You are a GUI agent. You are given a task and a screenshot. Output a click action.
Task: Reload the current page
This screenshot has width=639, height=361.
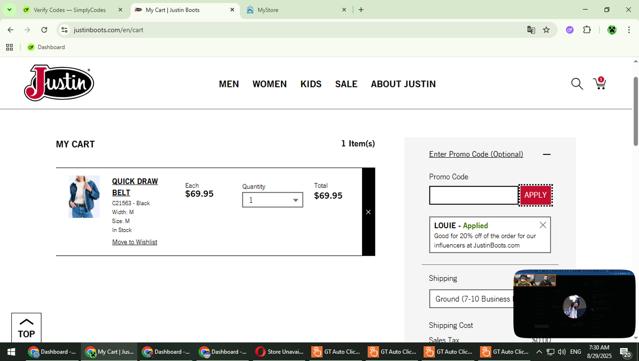point(44,30)
